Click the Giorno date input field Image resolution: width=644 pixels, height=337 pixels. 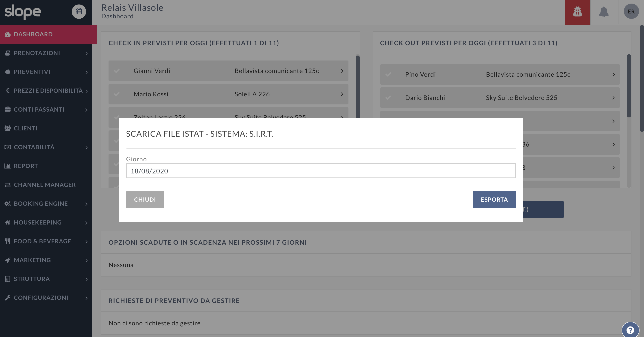(321, 171)
